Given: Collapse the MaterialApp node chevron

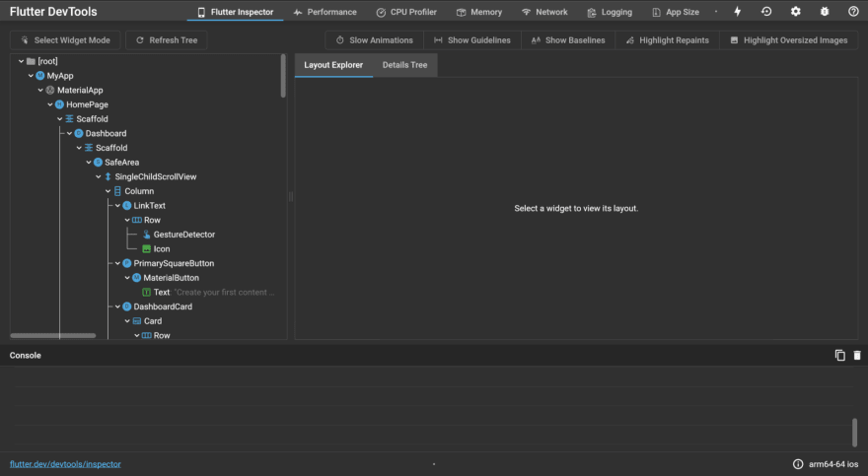Looking at the screenshot, I should click(x=40, y=90).
